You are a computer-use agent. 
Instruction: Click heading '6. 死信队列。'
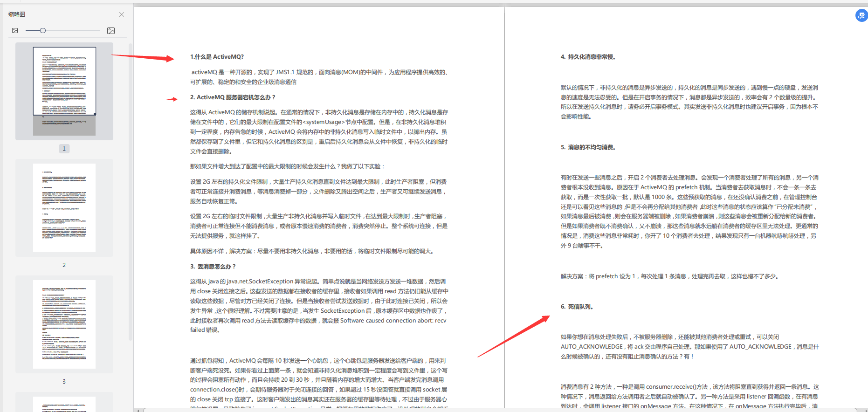click(577, 307)
